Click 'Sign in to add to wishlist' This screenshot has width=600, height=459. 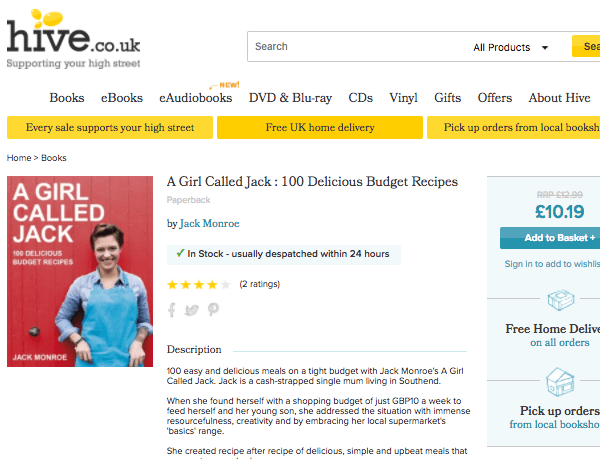click(552, 264)
